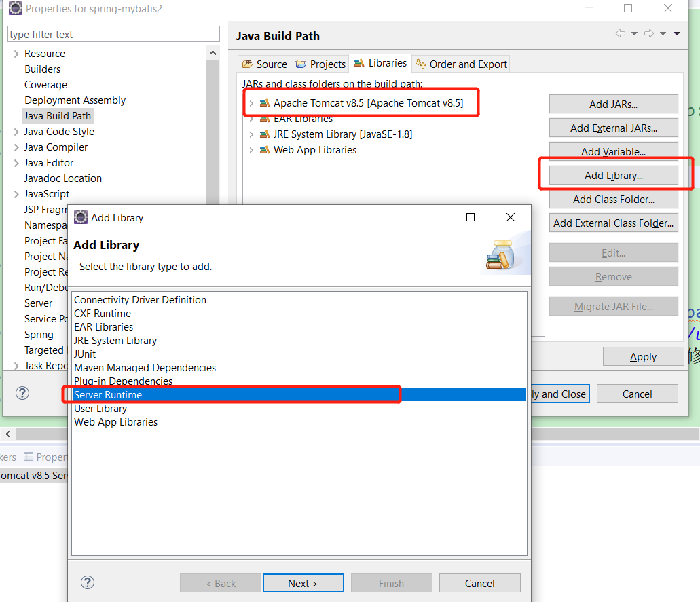
Task: Click the back navigation arrow icon
Action: click(620, 33)
